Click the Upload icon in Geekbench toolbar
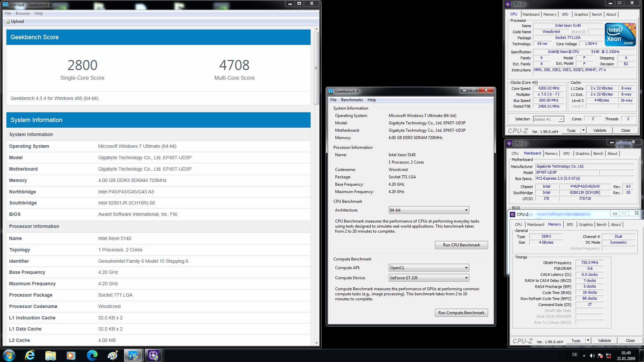Image resolution: width=644 pixels, height=362 pixels. pyautogui.click(x=7, y=21)
